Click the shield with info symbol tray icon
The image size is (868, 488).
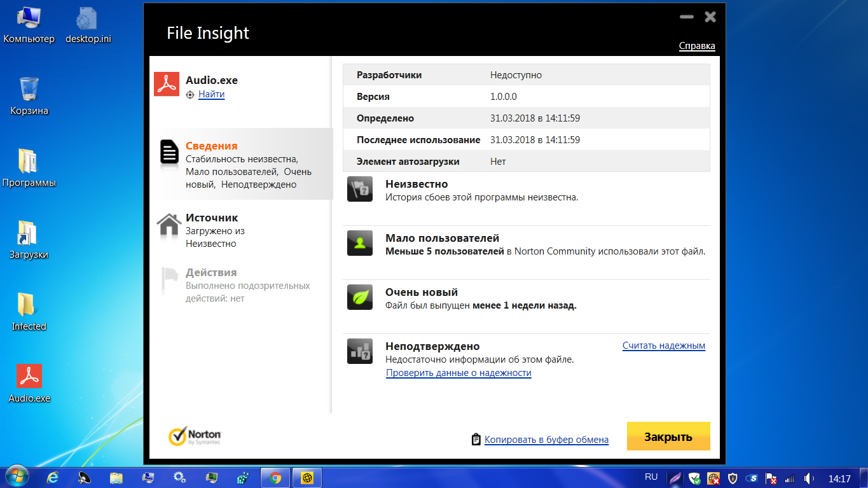click(x=733, y=478)
